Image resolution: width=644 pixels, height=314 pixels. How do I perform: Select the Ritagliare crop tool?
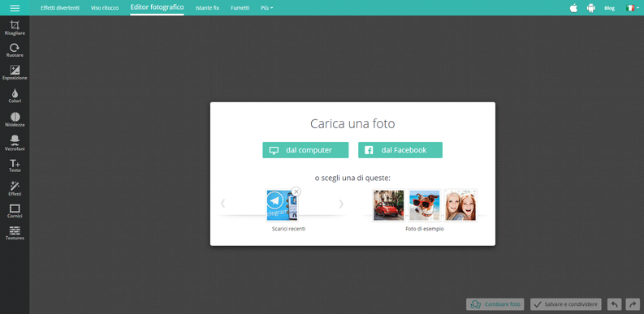[15, 28]
